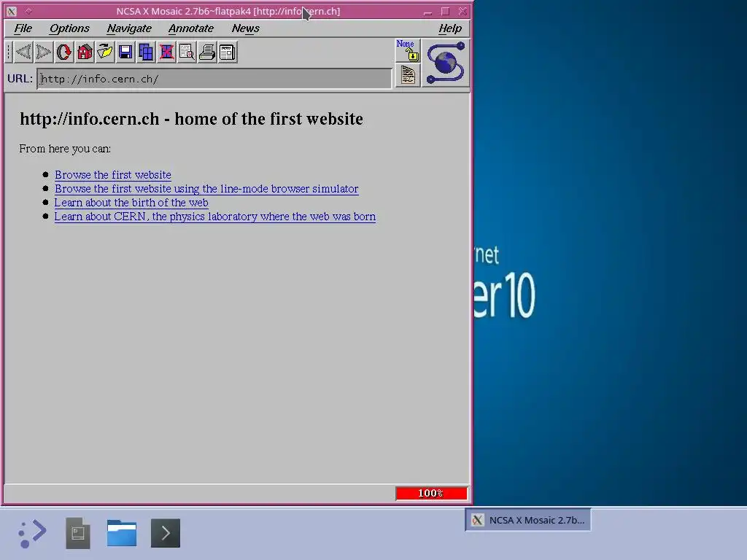Screen dimensions: 747x560
Task: Click the X window menu icon in title bar
Action: click(12, 12)
